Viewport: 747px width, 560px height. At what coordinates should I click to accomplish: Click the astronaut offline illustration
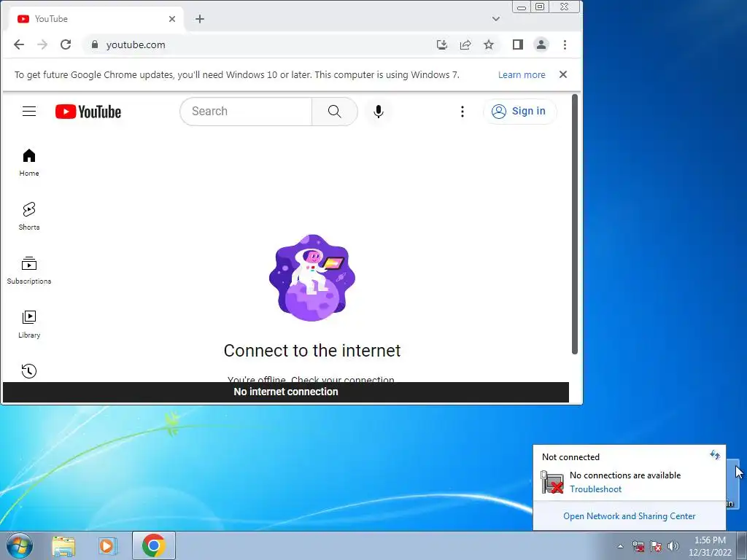312,278
